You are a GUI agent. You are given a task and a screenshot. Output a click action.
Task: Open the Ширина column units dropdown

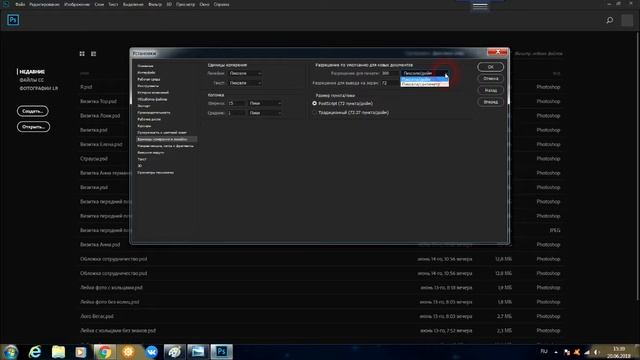265,103
